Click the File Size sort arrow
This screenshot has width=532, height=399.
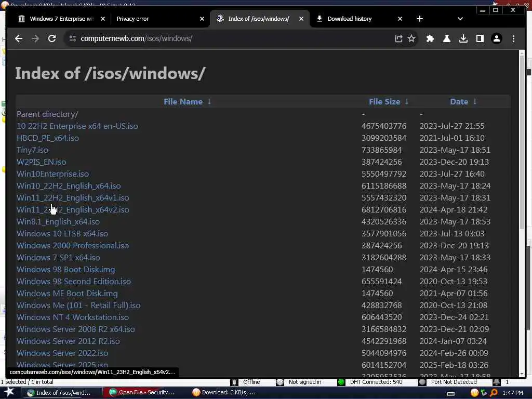click(407, 101)
